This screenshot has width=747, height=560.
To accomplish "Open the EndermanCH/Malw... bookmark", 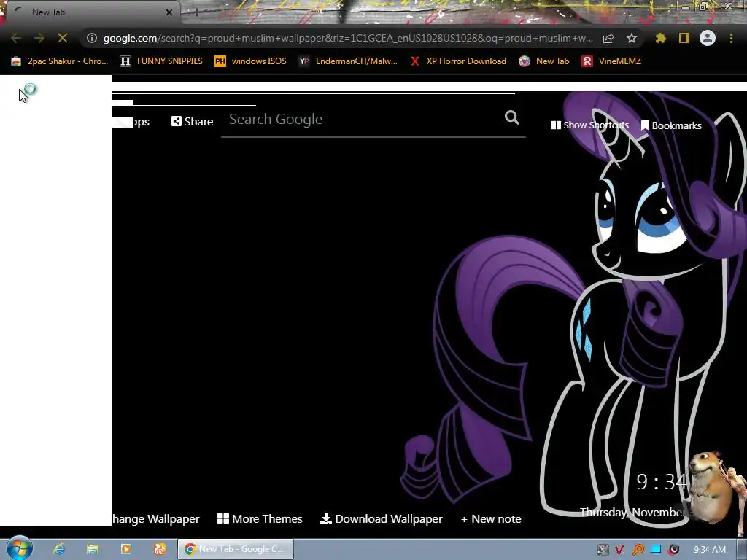I will [348, 61].
